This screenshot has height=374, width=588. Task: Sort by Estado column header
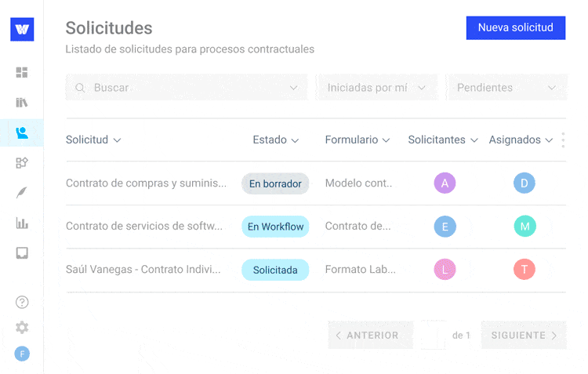[x=276, y=140]
